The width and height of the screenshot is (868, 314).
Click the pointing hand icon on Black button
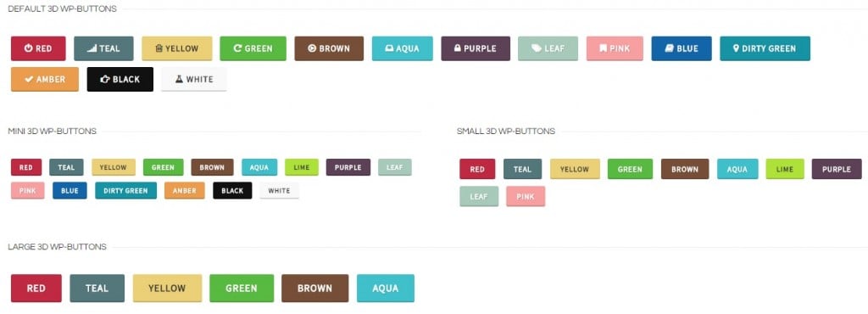[x=104, y=79]
